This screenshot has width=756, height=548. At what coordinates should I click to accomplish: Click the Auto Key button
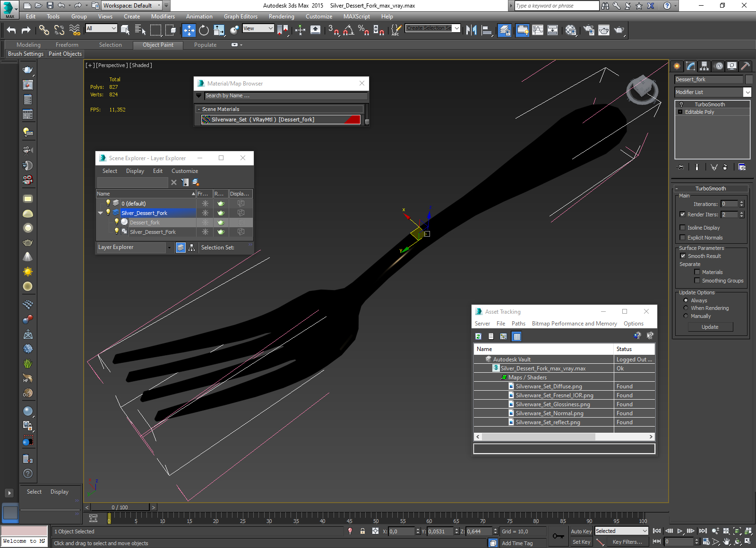pos(581,531)
